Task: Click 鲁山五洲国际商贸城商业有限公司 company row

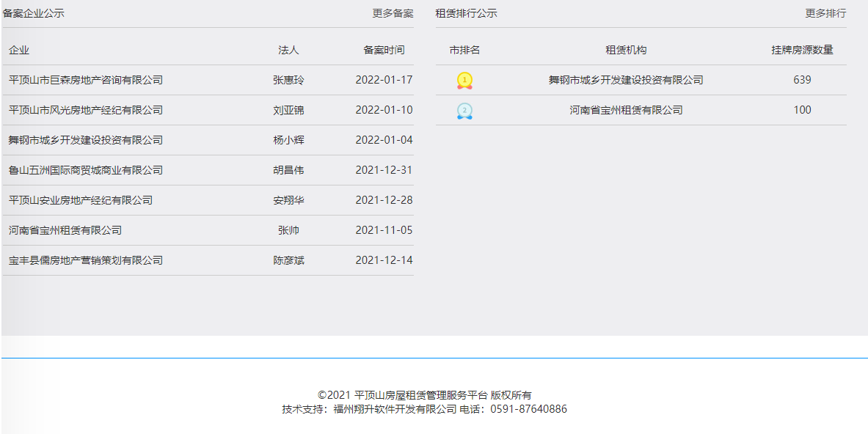Action: pos(86,170)
